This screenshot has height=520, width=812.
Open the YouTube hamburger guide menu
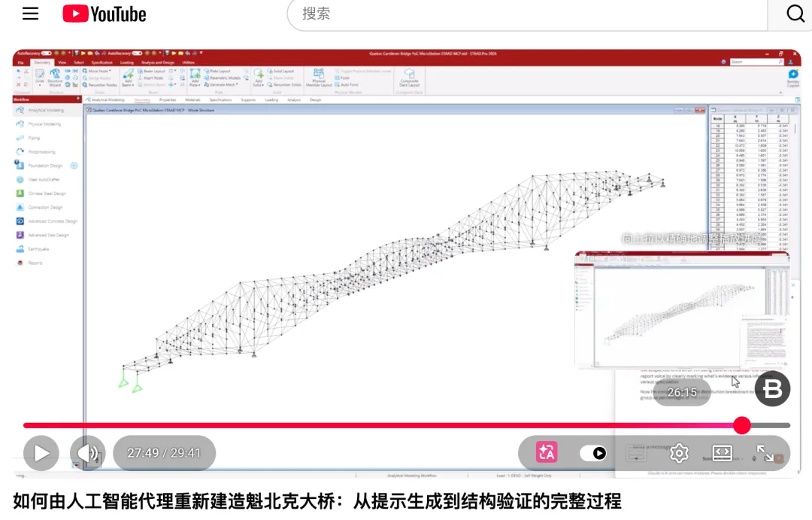31,14
